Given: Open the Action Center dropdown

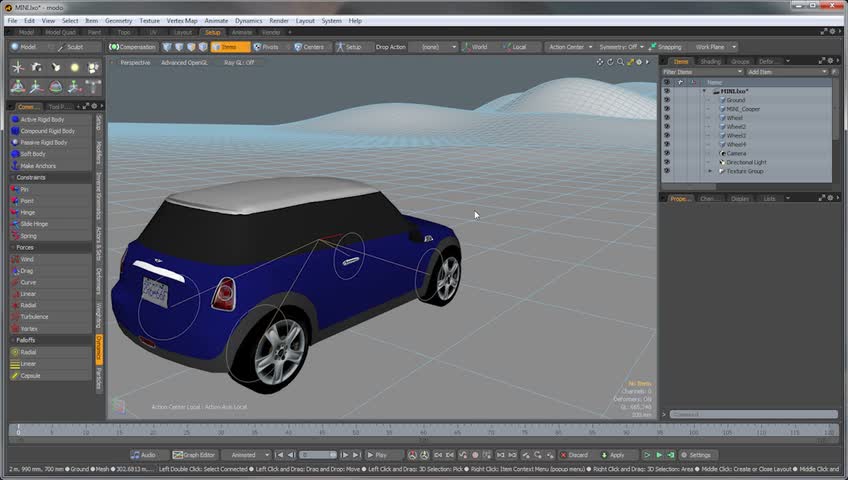Looking at the screenshot, I should point(566,47).
